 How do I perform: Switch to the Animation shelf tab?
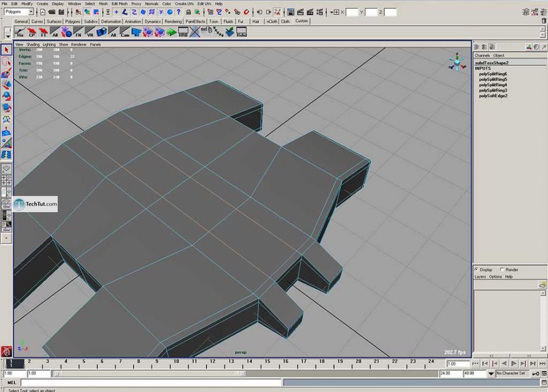tap(133, 21)
